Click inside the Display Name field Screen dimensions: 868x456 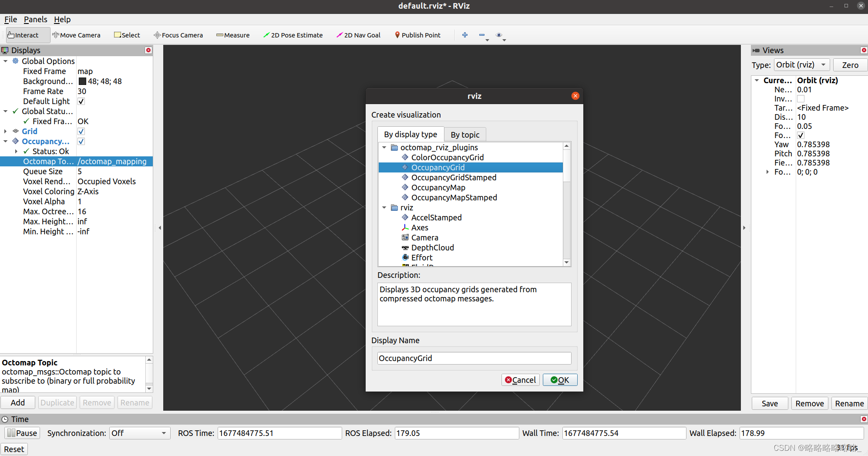pyautogui.click(x=474, y=358)
